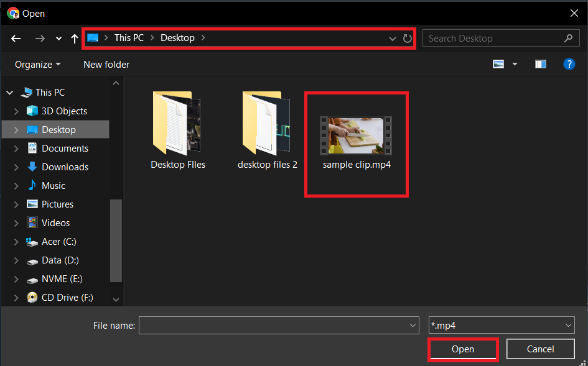Image resolution: width=588 pixels, height=366 pixels.
Task: Click the back navigation arrow
Action: coord(16,38)
